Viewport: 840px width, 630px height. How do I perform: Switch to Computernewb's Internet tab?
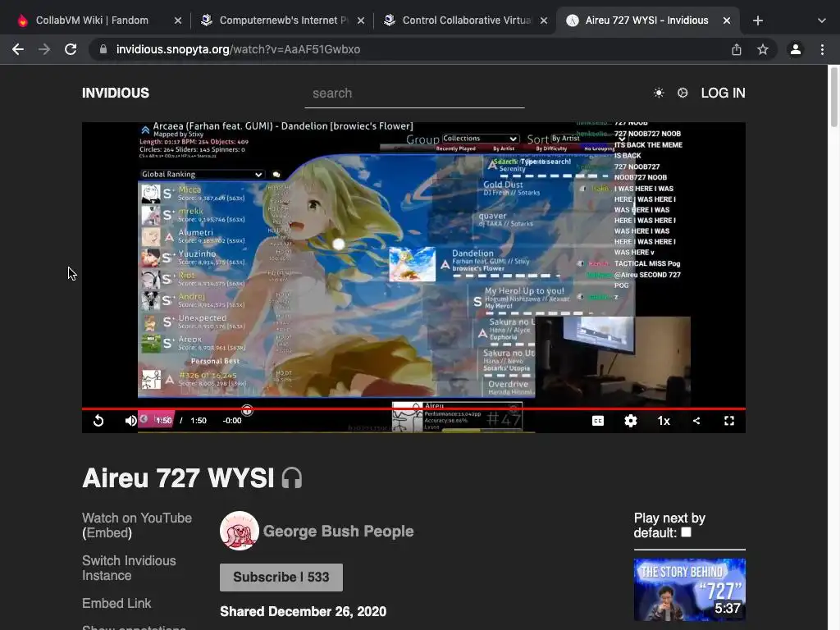tap(284, 21)
